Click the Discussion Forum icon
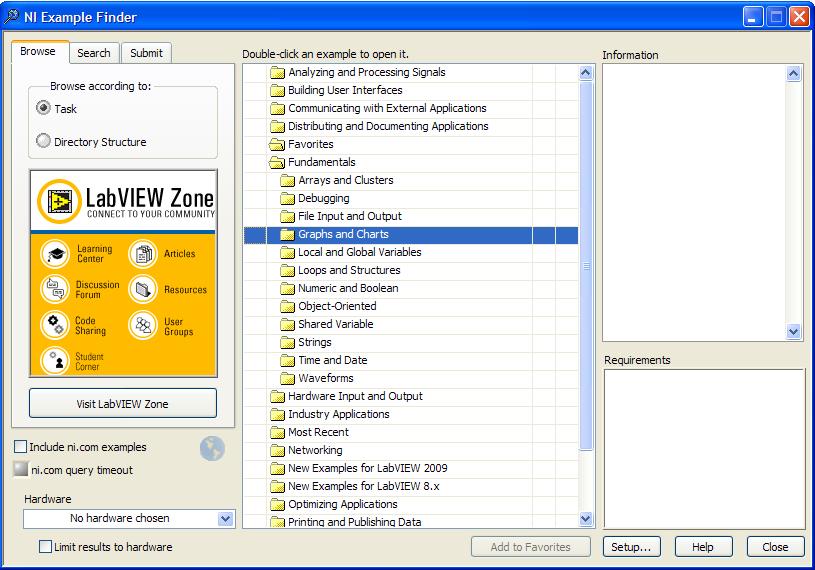 coord(55,289)
